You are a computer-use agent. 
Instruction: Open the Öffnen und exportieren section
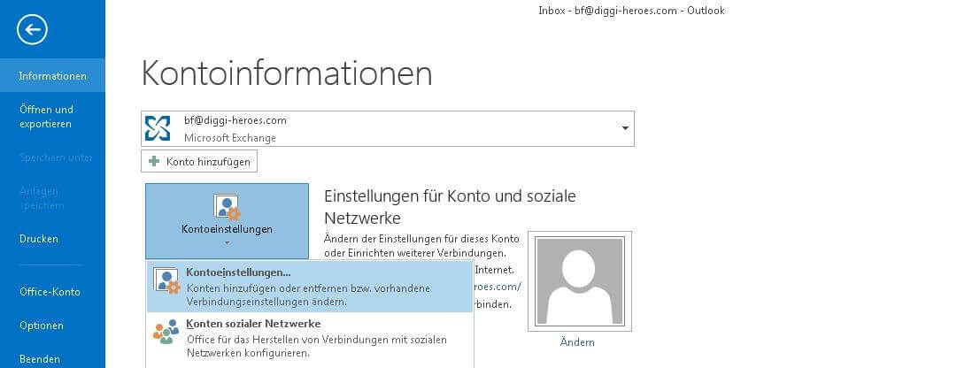[x=46, y=117]
